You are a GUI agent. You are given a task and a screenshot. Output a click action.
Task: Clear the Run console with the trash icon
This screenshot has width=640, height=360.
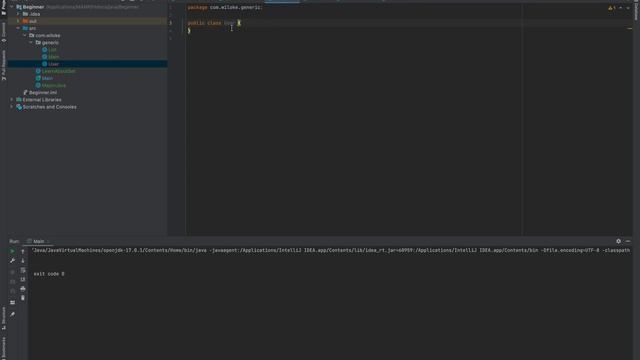[23, 298]
